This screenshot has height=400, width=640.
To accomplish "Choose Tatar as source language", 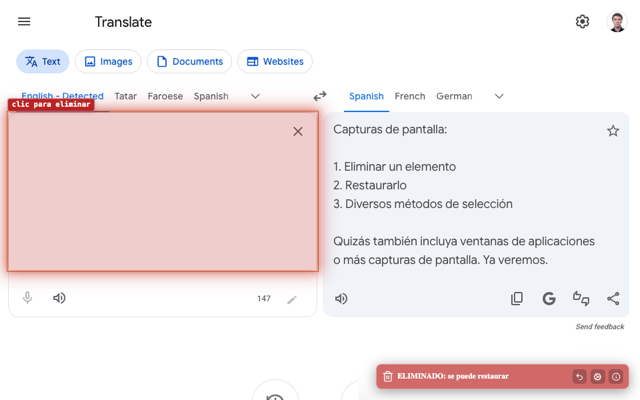I will 126,96.
